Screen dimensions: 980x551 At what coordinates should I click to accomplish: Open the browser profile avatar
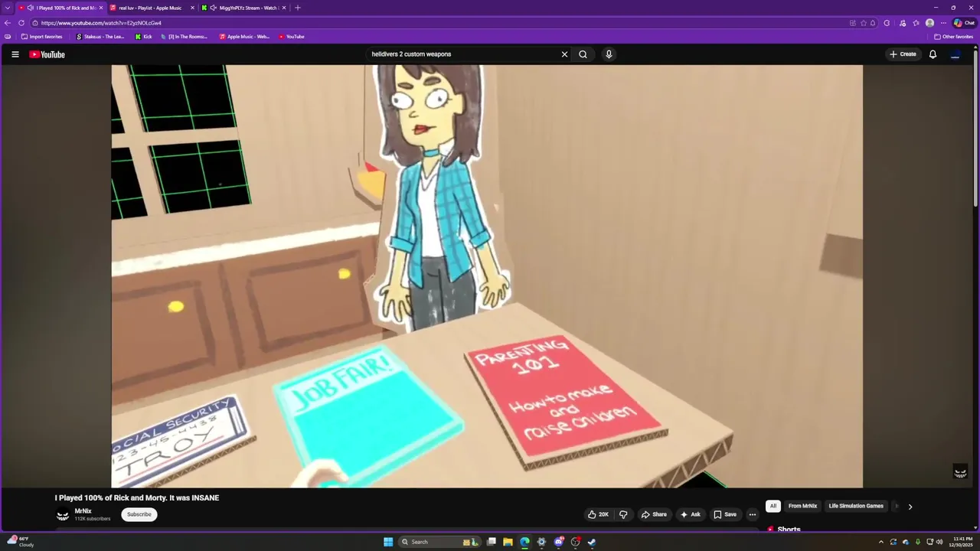click(x=929, y=23)
